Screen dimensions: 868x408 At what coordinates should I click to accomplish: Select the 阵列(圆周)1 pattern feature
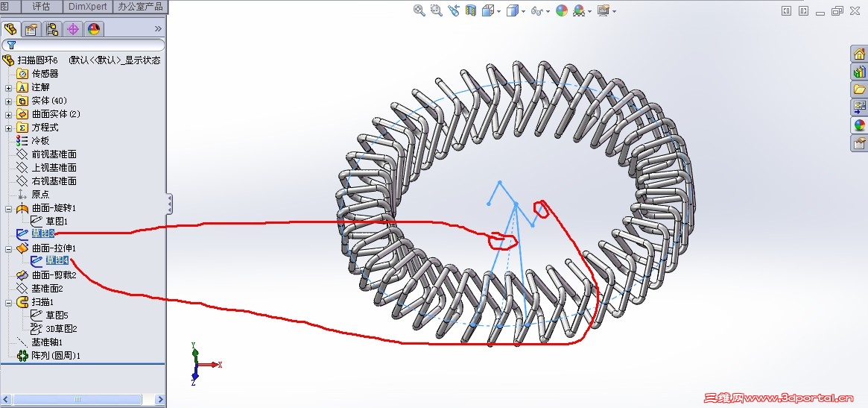(56, 355)
